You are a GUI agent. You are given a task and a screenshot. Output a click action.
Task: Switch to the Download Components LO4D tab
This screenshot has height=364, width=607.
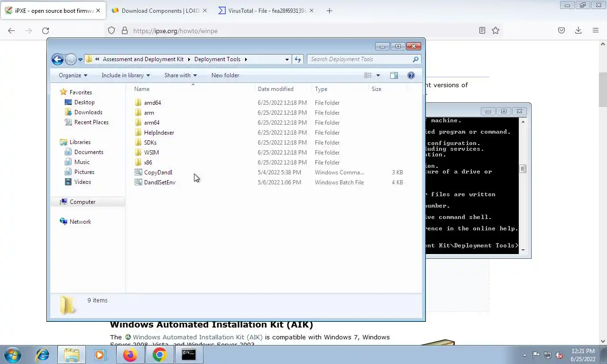click(160, 10)
